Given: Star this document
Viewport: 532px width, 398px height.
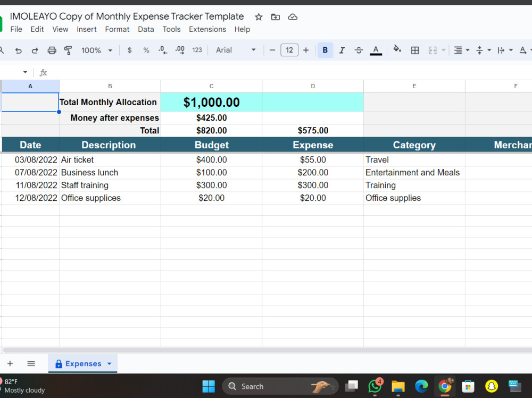Looking at the screenshot, I should coord(259,17).
